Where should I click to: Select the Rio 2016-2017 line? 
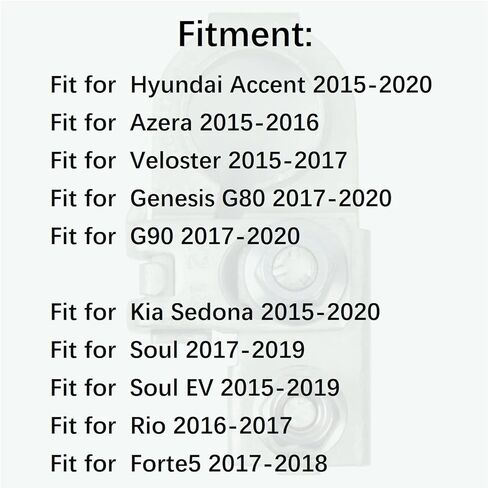click(171, 426)
